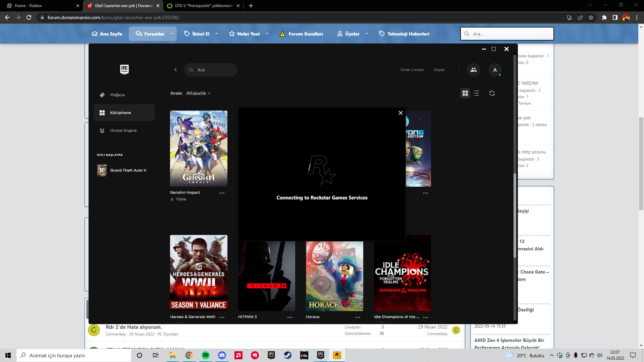Open the Epic friends list icon

point(473,70)
